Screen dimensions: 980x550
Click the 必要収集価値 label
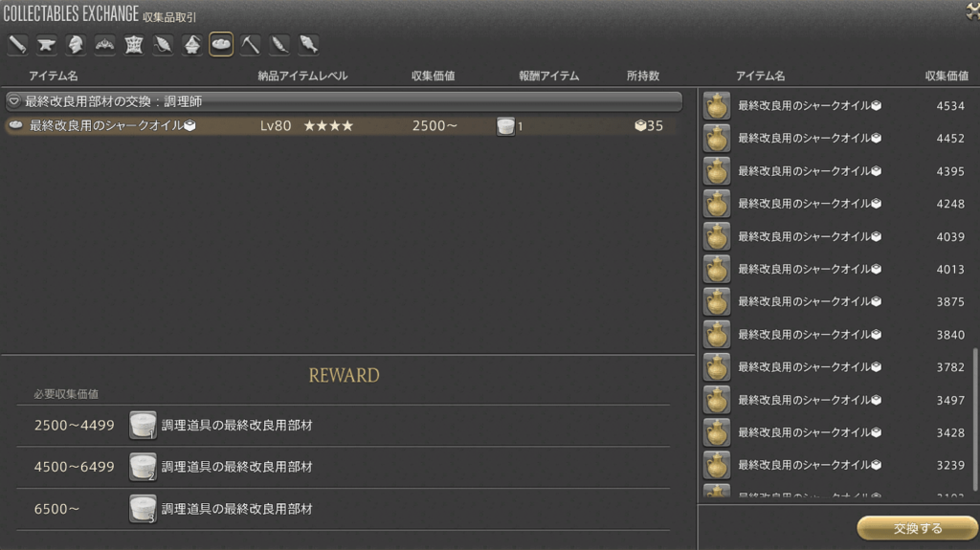(66, 394)
